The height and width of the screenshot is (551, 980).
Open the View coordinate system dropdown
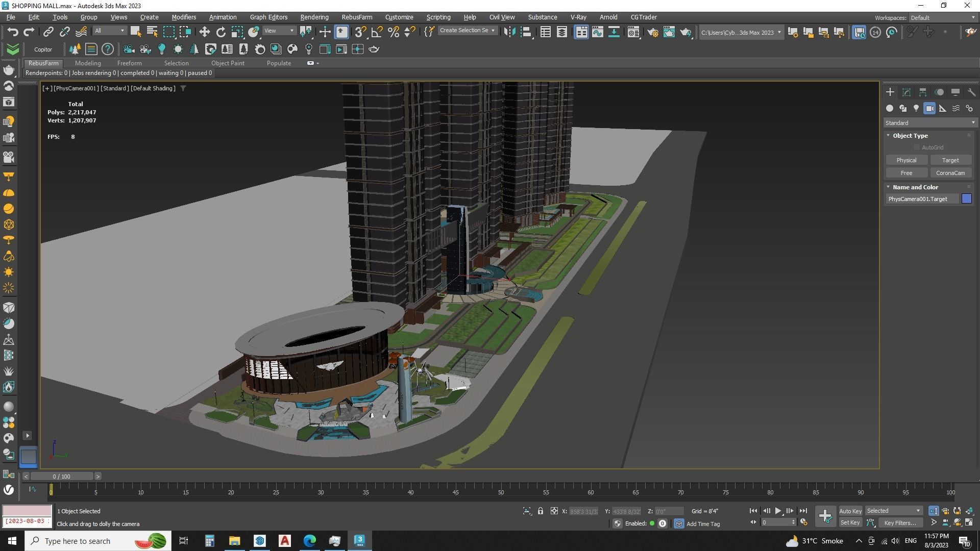pyautogui.click(x=279, y=31)
